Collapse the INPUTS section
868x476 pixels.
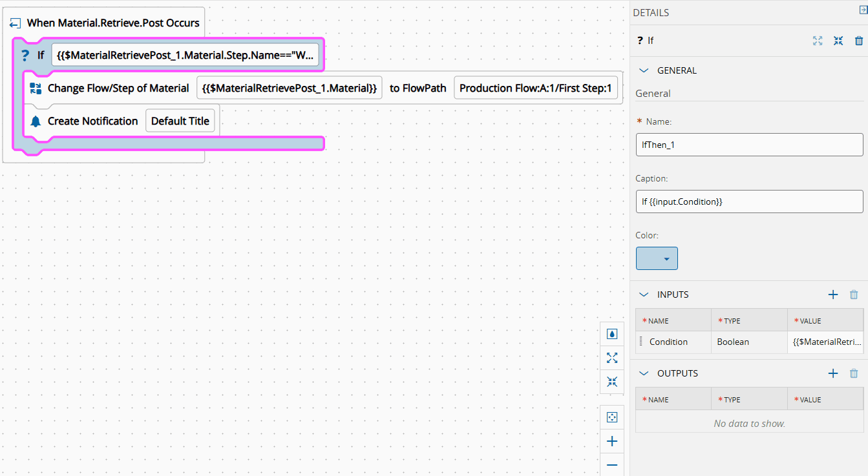pyautogui.click(x=644, y=295)
